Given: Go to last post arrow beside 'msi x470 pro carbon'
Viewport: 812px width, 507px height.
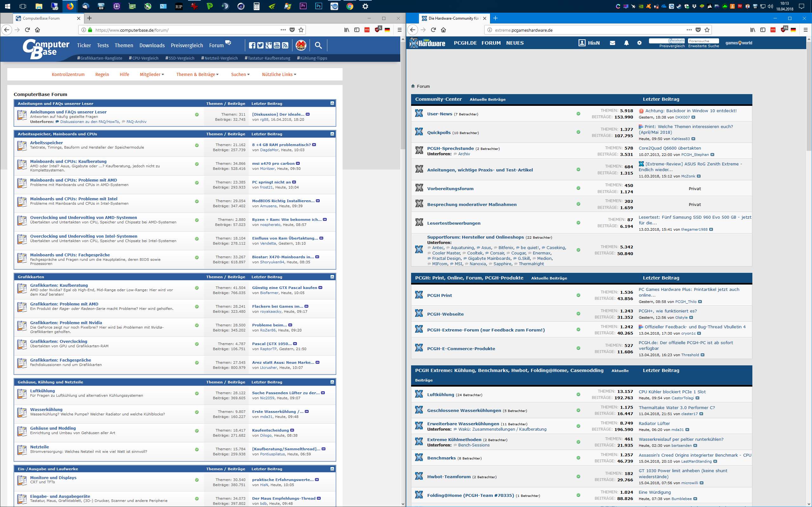Looking at the screenshot, I should pos(298,164).
